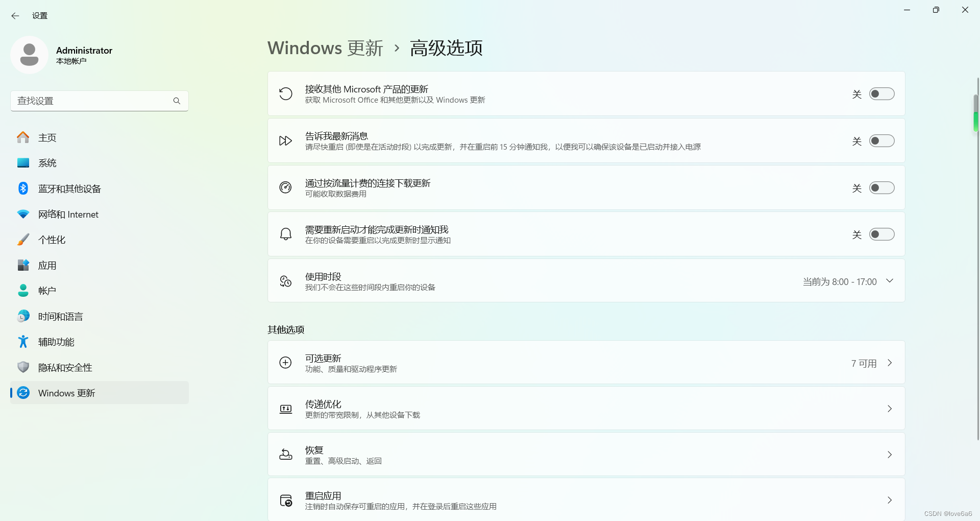Image resolution: width=980 pixels, height=521 pixels.
Task: Click the 当前为 8:00 - 17:00 value
Action: tap(840, 281)
